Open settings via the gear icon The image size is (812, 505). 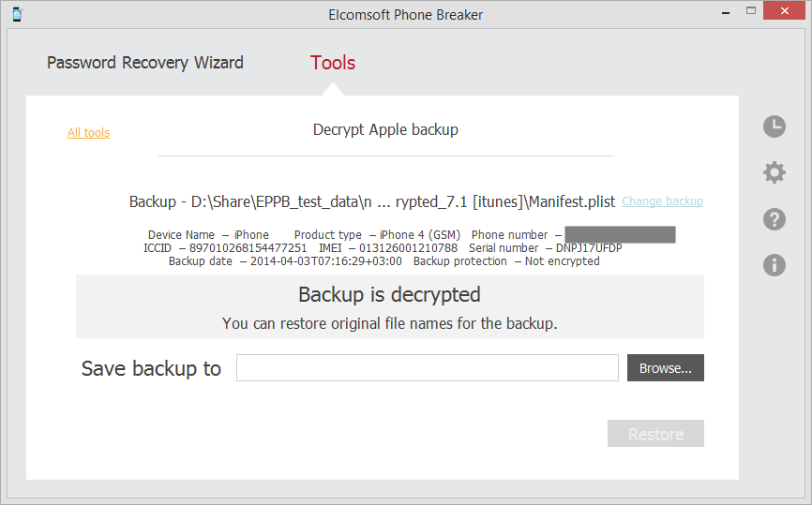pos(774,172)
